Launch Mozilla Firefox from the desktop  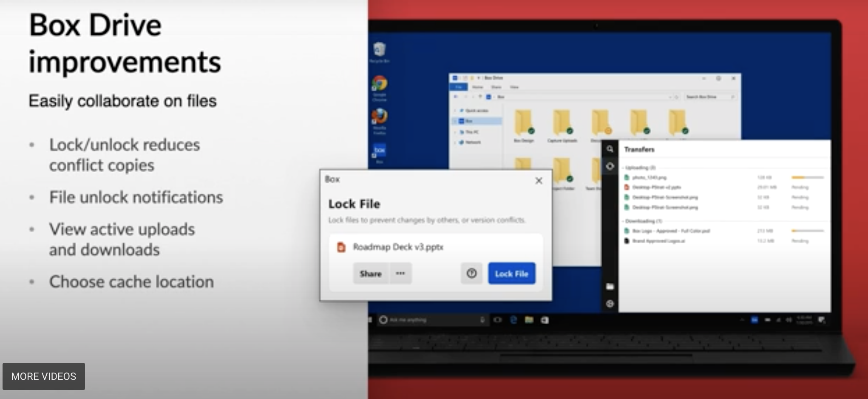379,121
